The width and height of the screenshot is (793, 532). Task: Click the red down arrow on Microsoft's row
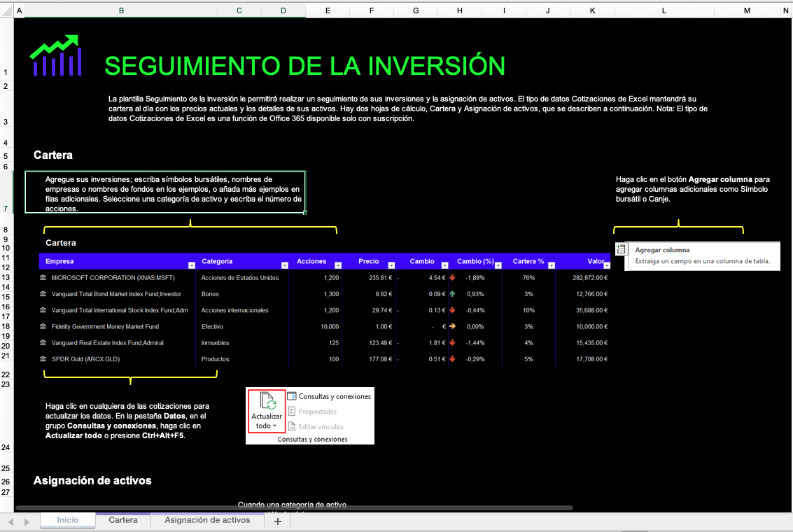coord(451,277)
